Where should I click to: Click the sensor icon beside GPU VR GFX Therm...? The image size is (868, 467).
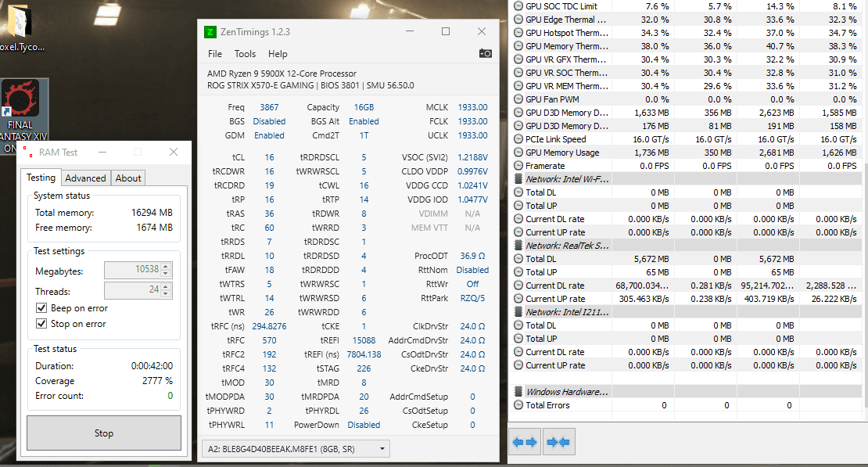click(518, 59)
